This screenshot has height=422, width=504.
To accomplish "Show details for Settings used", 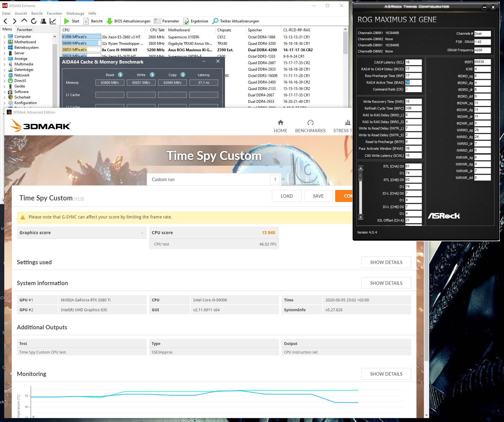I will click(x=386, y=262).
